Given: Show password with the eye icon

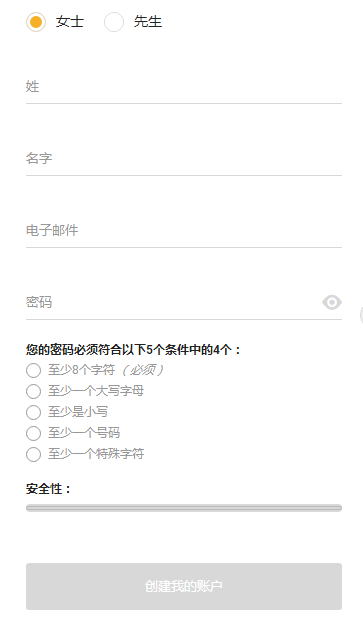Looking at the screenshot, I should click(x=332, y=302).
